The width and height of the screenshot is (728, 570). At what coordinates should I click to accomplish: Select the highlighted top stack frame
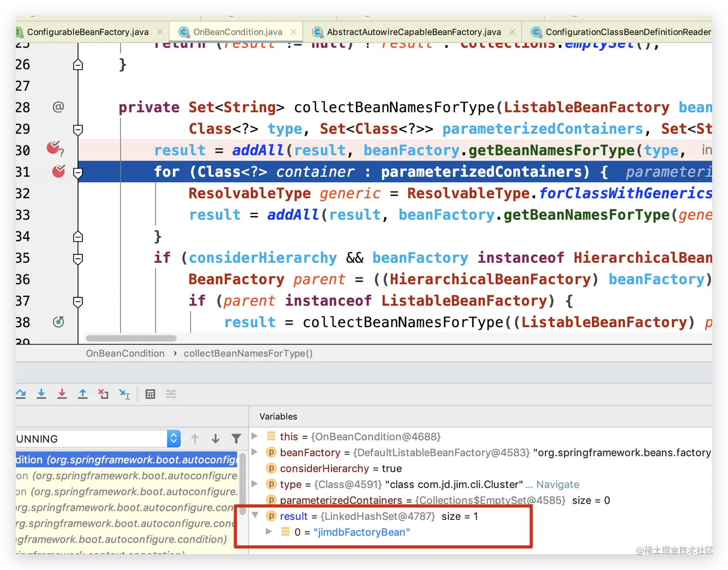click(x=127, y=460)
